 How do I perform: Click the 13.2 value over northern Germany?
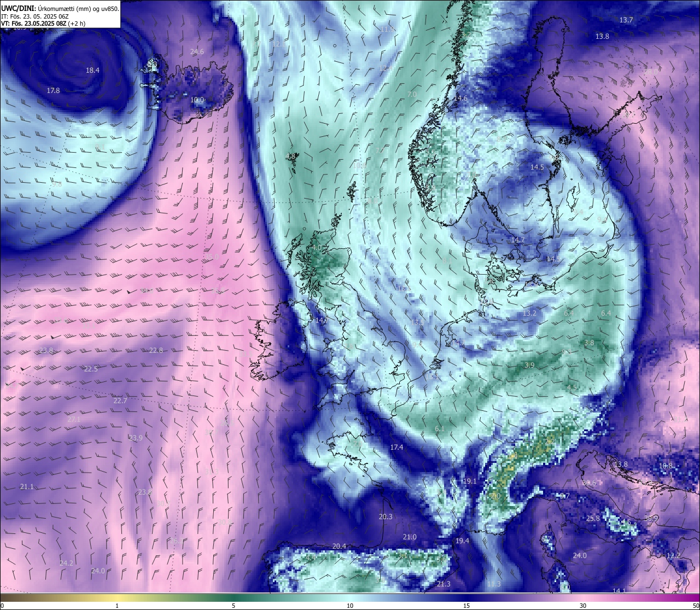[529, 313]
